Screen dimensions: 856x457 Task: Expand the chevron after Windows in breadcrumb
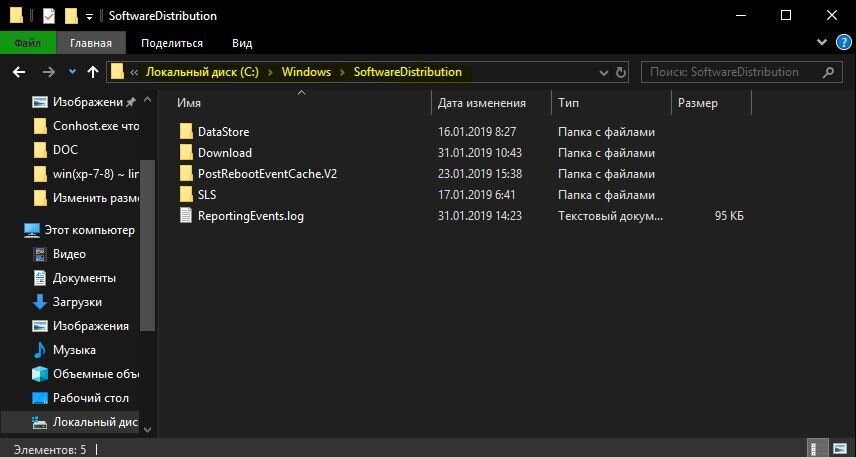[342, 72]
